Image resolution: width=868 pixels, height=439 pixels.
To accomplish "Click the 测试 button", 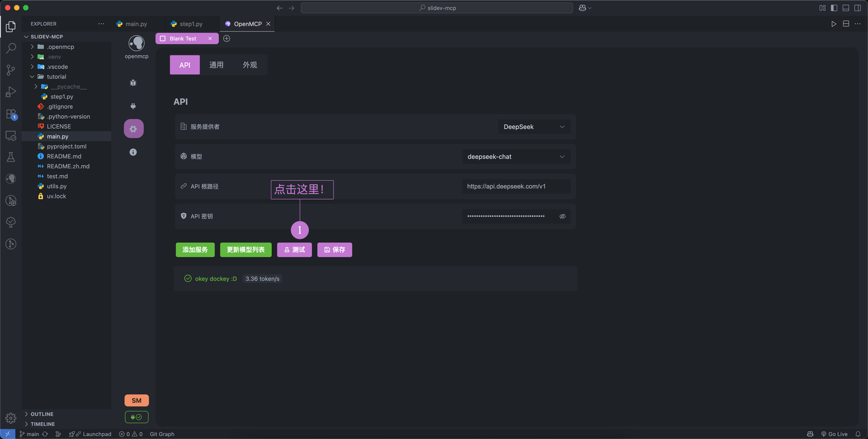I will (x=295, y=250).
